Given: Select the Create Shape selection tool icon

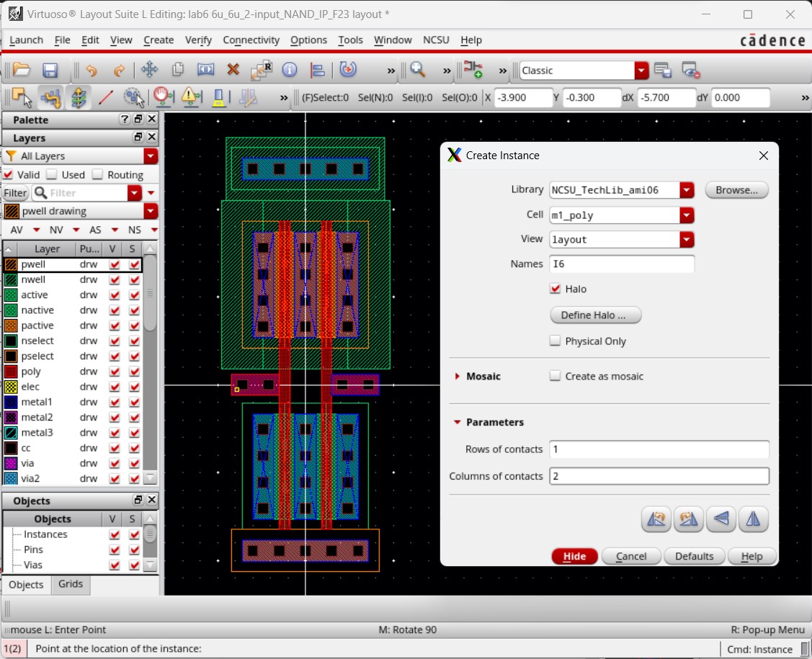Looking at the screenshot, I should click(22, 97).
